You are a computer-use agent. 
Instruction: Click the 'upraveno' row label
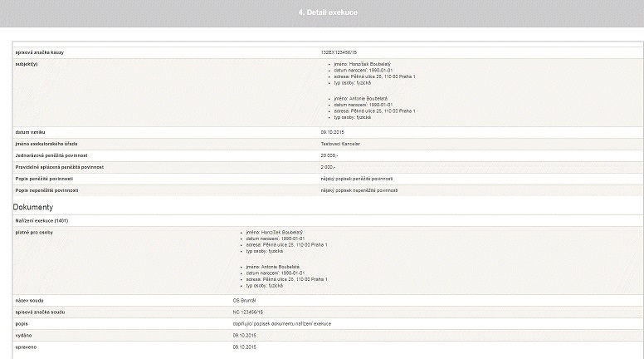pyautogui.click(x=27, y=346)
